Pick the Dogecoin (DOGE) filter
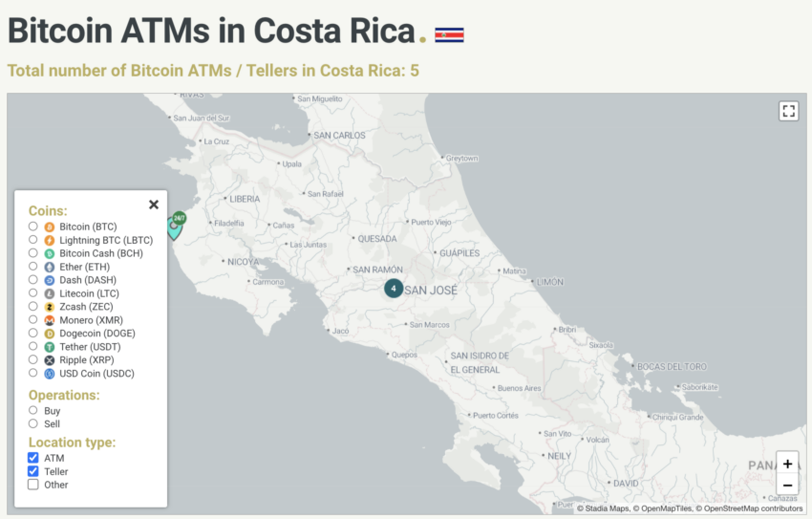This screenshot has width=812, height=519. [33, 333]
